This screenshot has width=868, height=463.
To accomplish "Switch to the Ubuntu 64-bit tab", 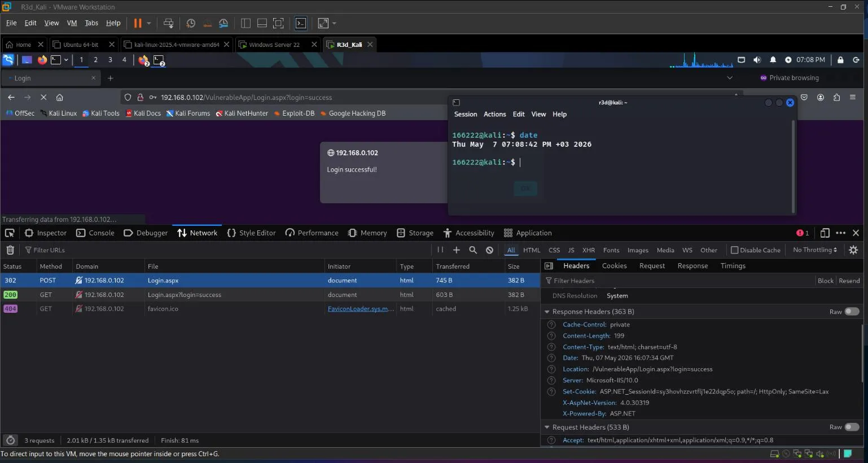I will [80, 45].
